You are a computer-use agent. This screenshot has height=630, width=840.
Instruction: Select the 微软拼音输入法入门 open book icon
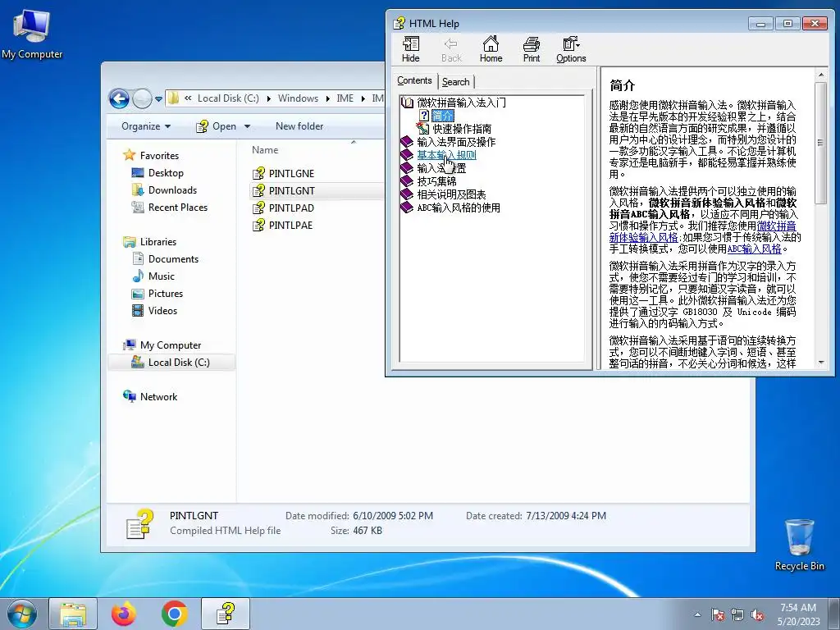(407, 103)
